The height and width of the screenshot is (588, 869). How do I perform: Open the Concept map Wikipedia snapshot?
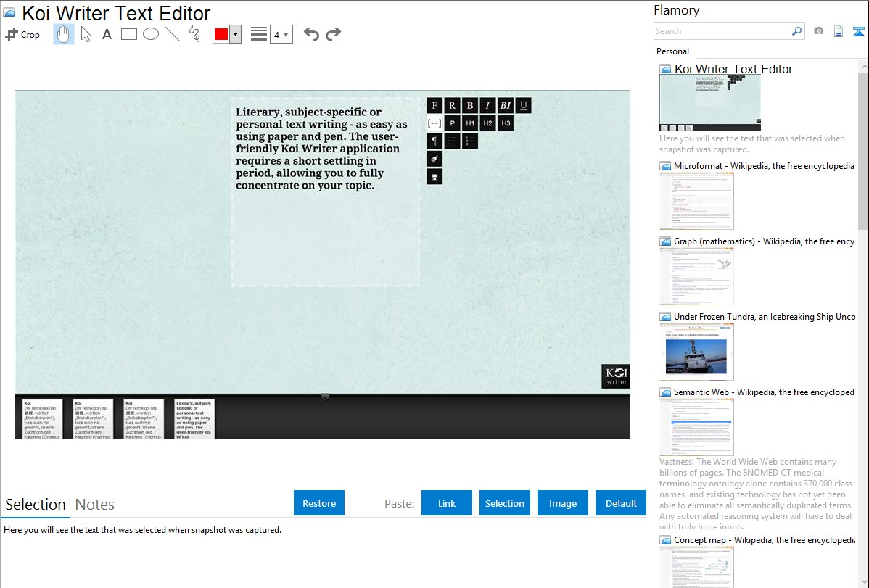click(x=696, y=566)
